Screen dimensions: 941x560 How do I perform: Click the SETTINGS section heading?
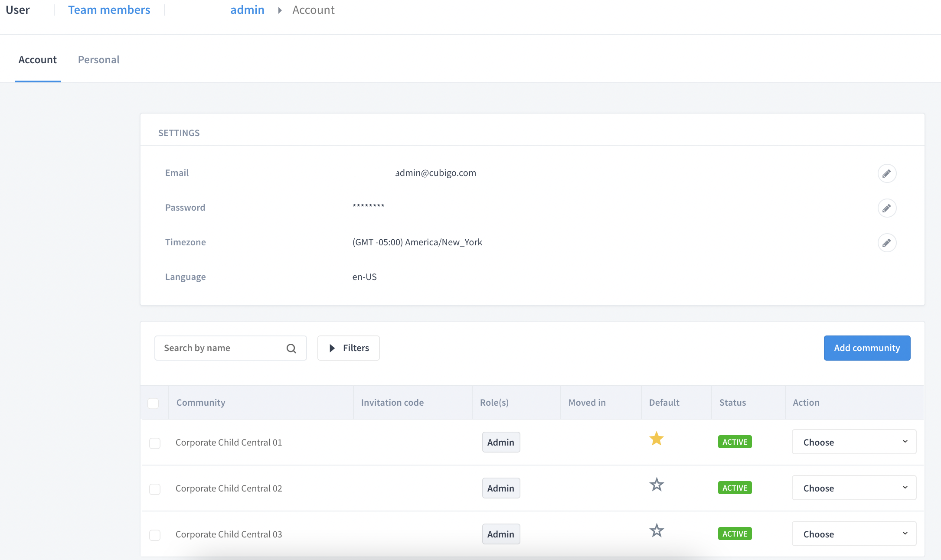(179, 133)
